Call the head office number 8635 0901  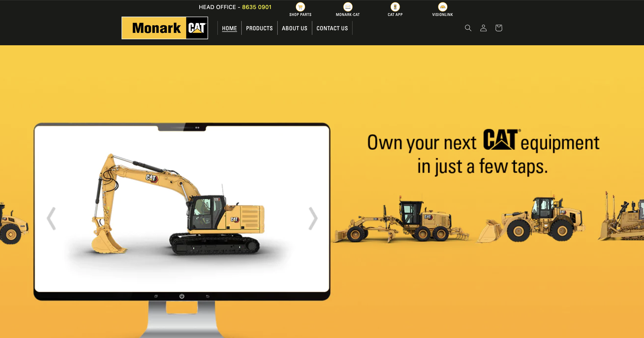(x=256, y=7)
